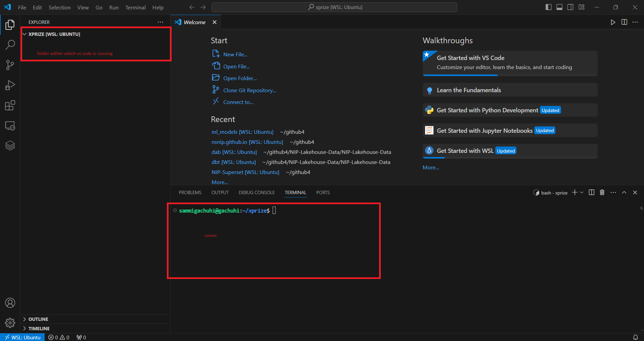Toggle the secondary side bar layout icon

(x=570, y=7)
